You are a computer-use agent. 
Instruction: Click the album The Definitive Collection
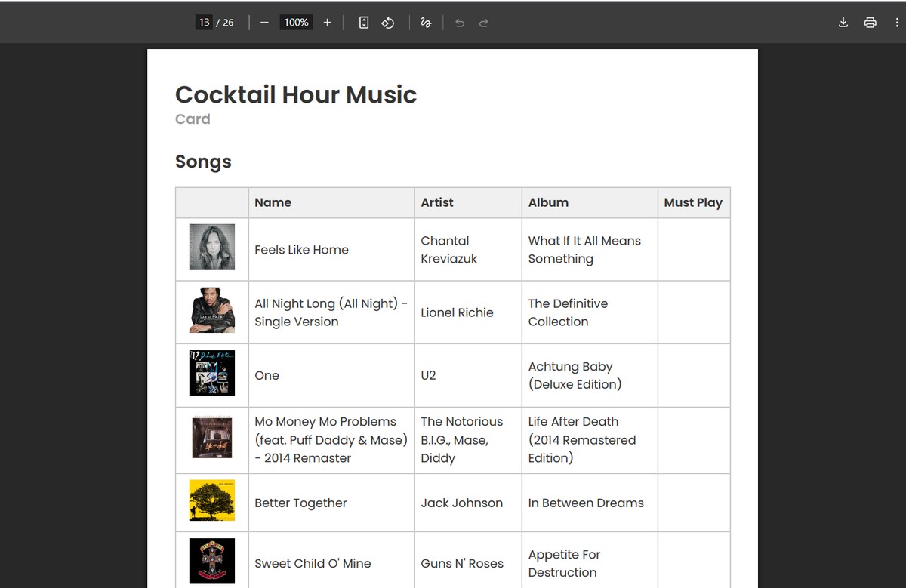568,312
